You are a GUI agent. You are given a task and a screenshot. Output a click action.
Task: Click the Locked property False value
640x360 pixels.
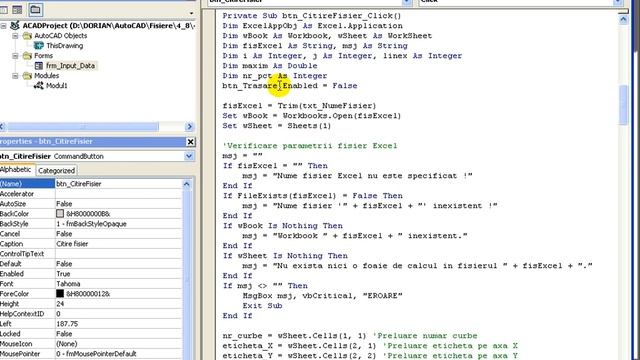pyautogui.click(x=64, y=334)
